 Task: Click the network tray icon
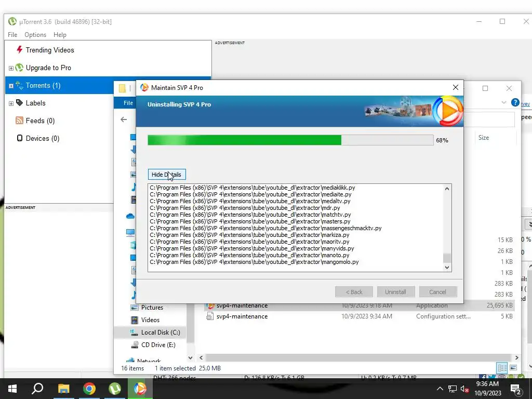click(x=453, y=389)
